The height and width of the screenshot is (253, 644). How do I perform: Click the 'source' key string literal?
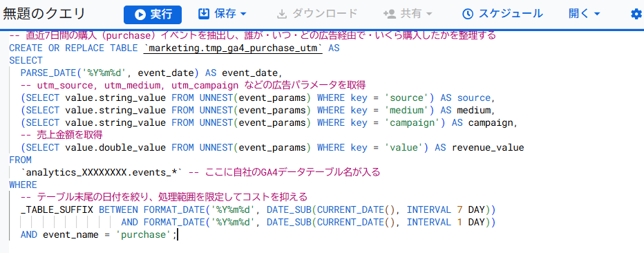pos(406,97)
